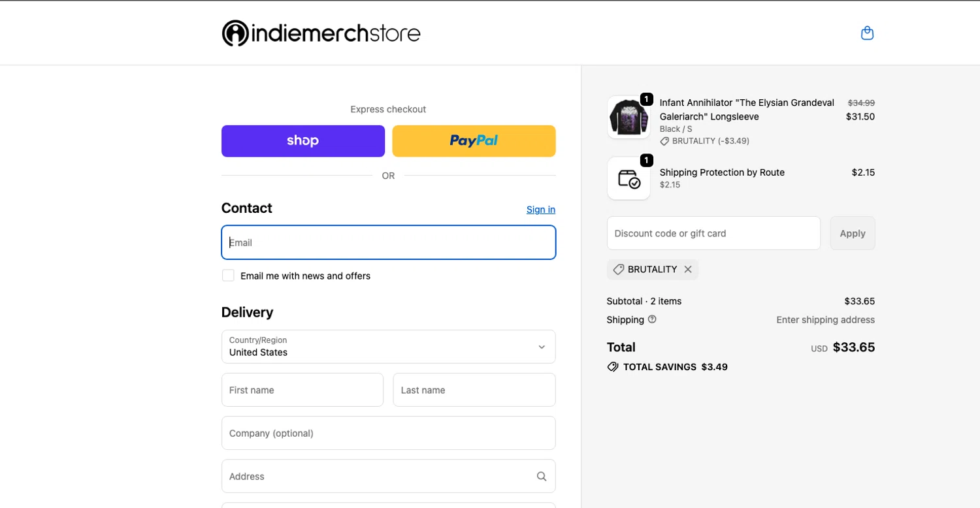Click the Sign in link
This screenshot has width=980, height=508.
(541, 210)
